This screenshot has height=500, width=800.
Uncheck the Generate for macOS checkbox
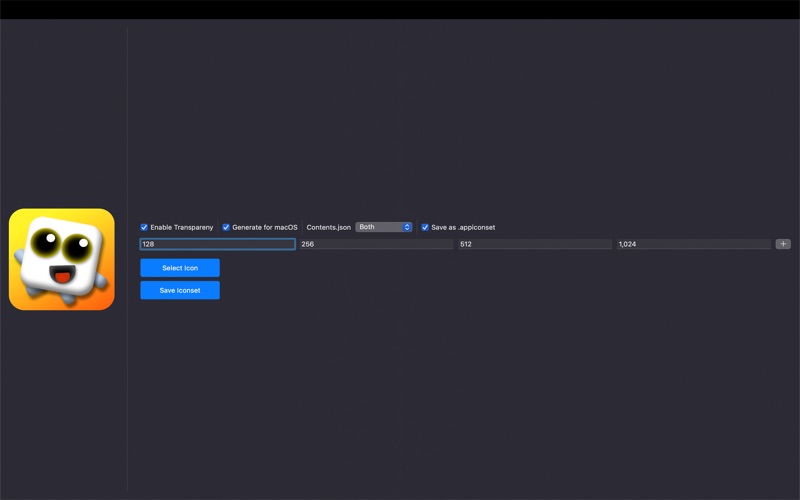[x=226, y=227]
